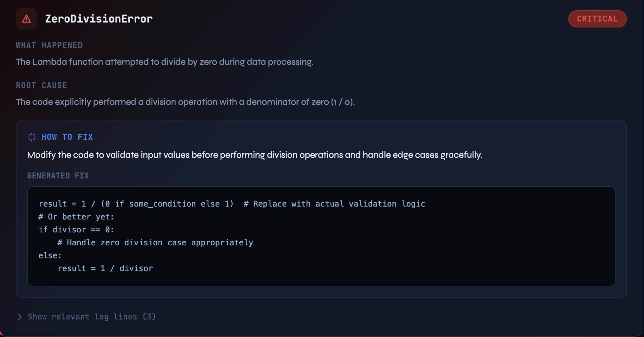Click the '# Or better yet:' comment line
The height and width of the screenshot is (337, 644).
pos(76,217)
